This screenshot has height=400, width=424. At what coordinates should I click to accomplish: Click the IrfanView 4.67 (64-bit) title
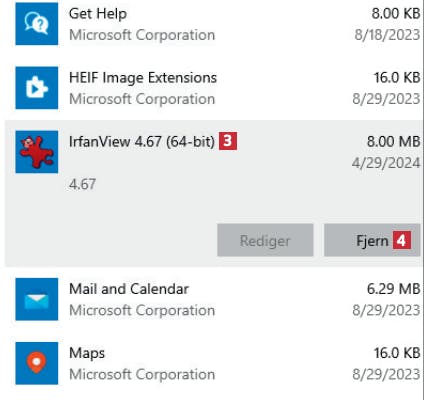point(142,141)
